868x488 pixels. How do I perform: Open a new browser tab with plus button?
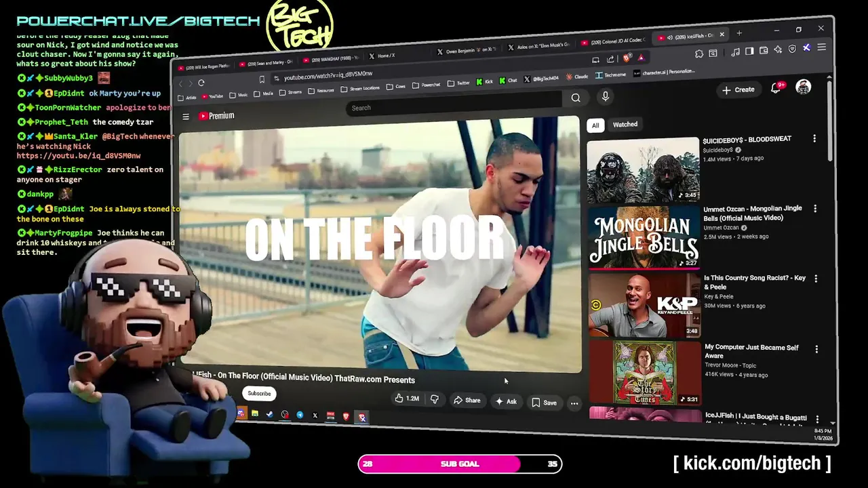click(739, 33)
